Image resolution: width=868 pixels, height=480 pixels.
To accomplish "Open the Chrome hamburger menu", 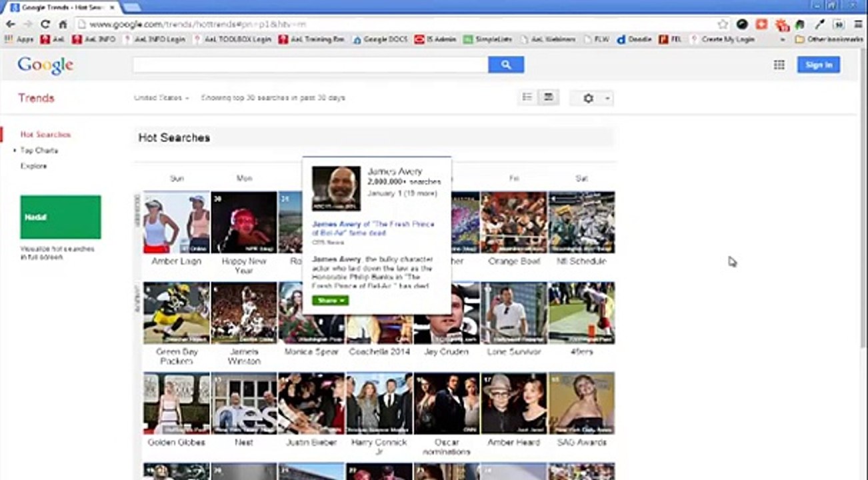I will (x=857, y=24).
